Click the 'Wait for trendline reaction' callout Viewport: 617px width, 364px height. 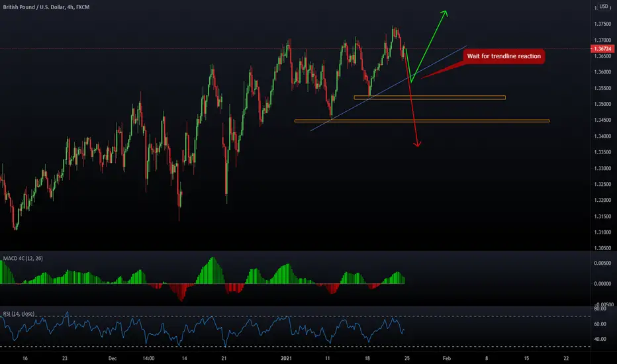504,56
